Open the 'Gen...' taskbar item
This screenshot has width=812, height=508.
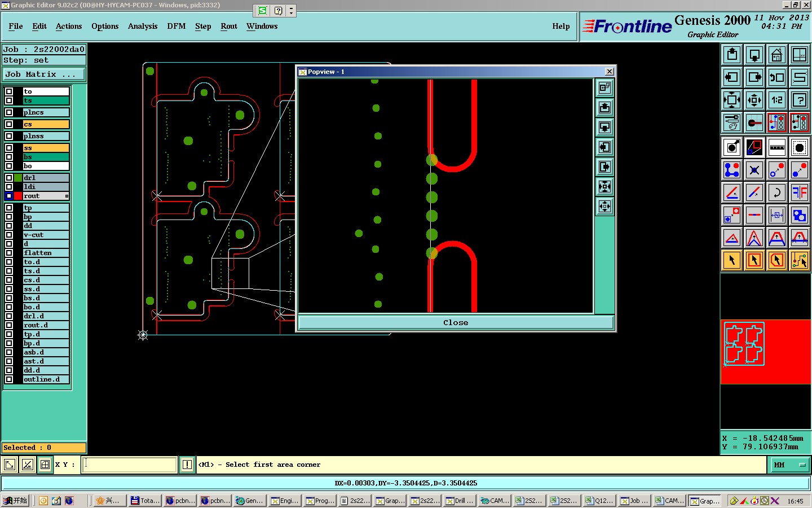click(x=250, y=501)
